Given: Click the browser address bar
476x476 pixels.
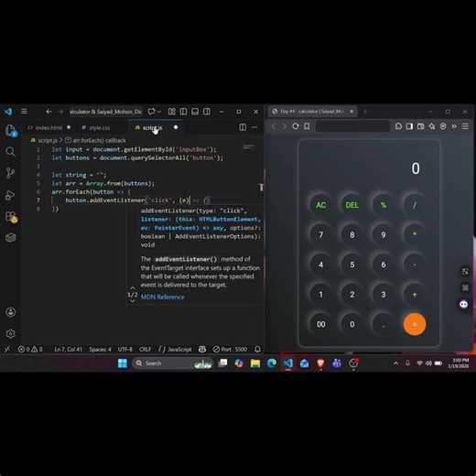Looking at the screenshot, I should [x=352, y=126].
